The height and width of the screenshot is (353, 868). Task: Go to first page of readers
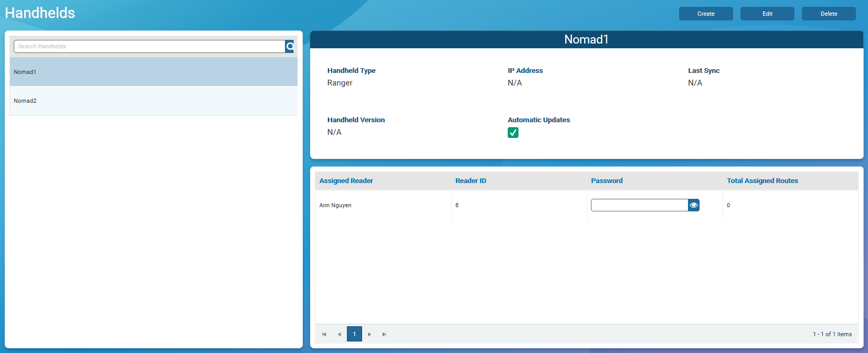pyautogui.click(x=324, y=334)
